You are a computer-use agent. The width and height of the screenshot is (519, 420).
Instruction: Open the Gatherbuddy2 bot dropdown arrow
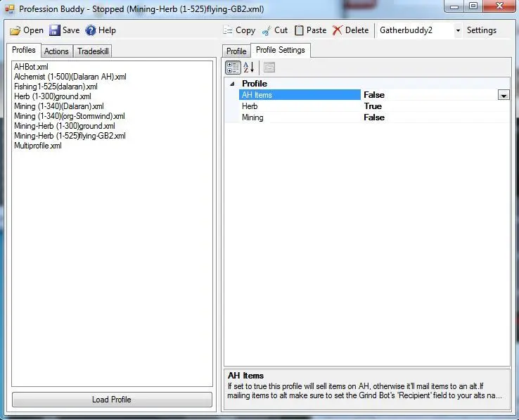click(x=458, y=30)
